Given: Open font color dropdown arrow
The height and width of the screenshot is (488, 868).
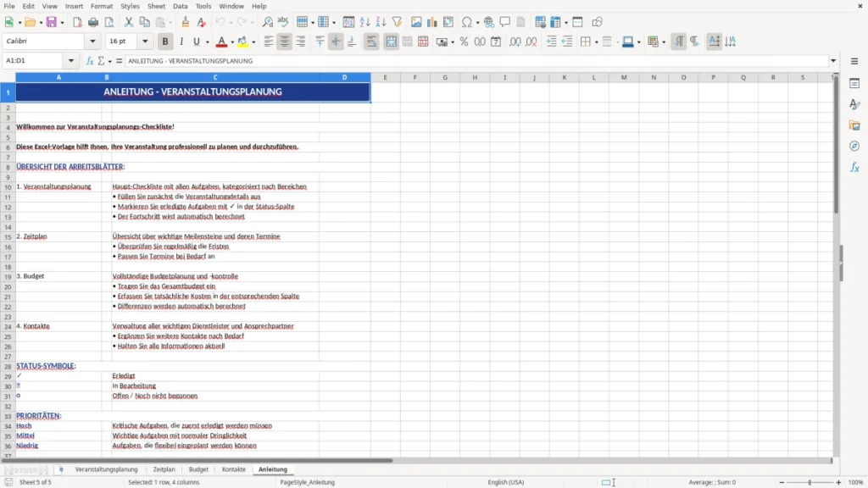Looking at the screenshot, I should 232,42.
